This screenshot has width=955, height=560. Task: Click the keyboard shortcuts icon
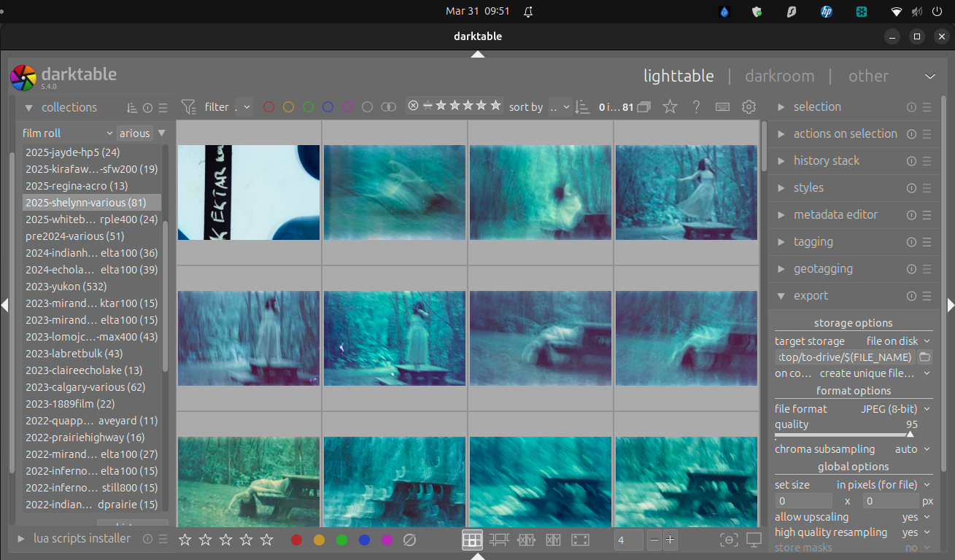pyautogui.click(x=722, y=107)
